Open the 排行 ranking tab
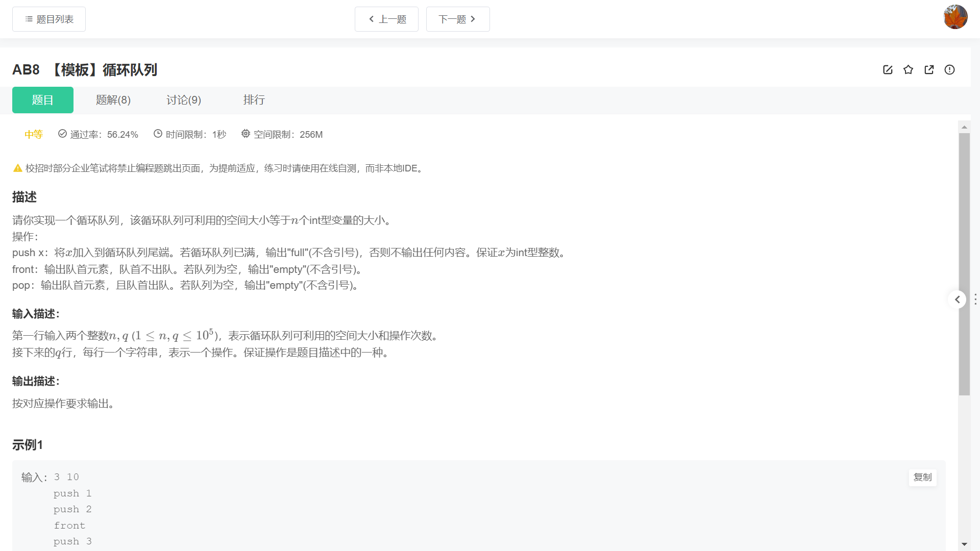This screenshot has width=980, height=551. tap(254, 100)
